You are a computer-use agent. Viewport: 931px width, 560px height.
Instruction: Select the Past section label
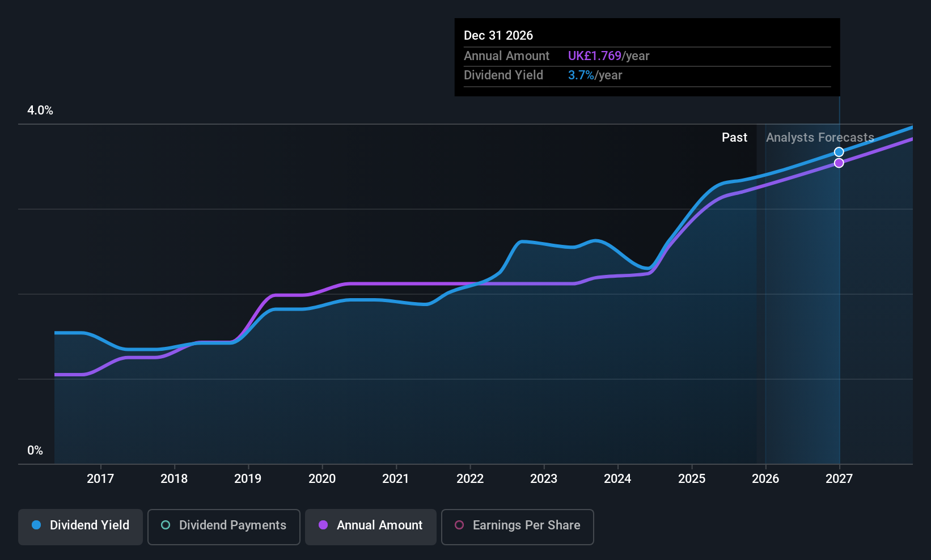(734, 137)
